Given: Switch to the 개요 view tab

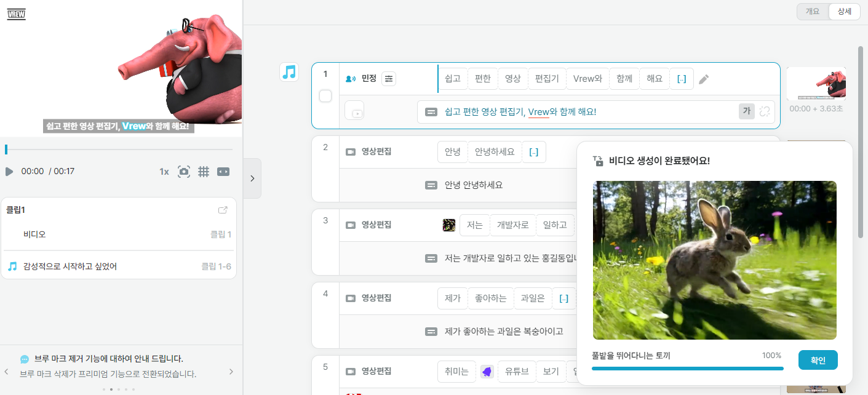Looking at the screenshot, I should pyautogui.click(x=813, y=11).
